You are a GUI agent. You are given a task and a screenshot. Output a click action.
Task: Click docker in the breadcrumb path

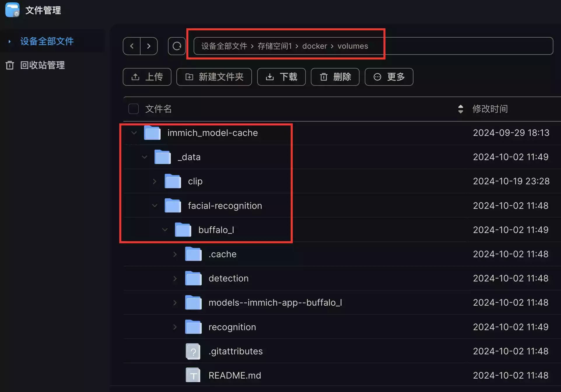point(314,46)
